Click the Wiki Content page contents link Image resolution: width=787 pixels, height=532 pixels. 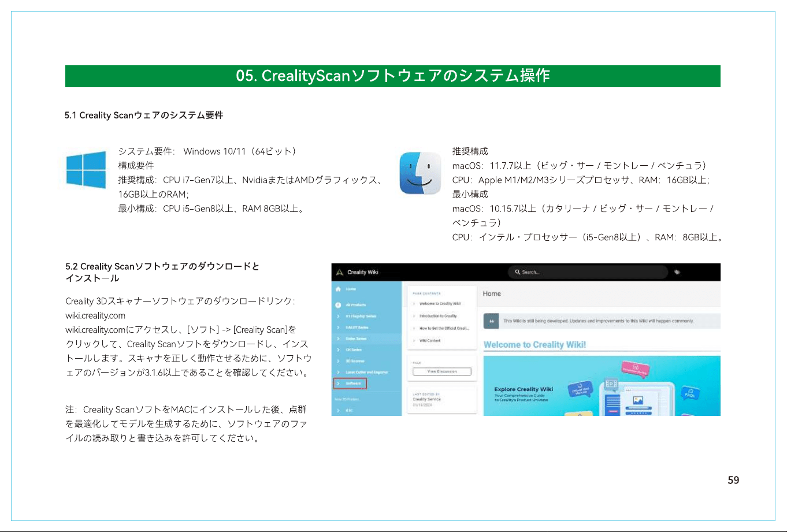pos(430,341)
